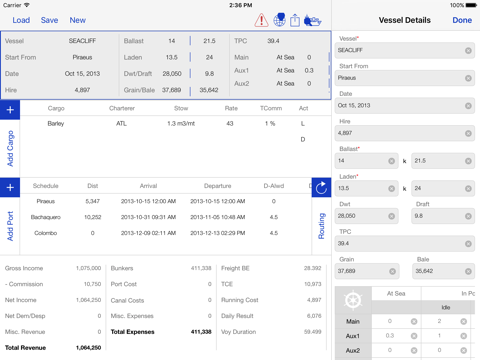This screenshot has width=480, height=360.
Task: Clear the Date field value
Action: pos(468,106)
